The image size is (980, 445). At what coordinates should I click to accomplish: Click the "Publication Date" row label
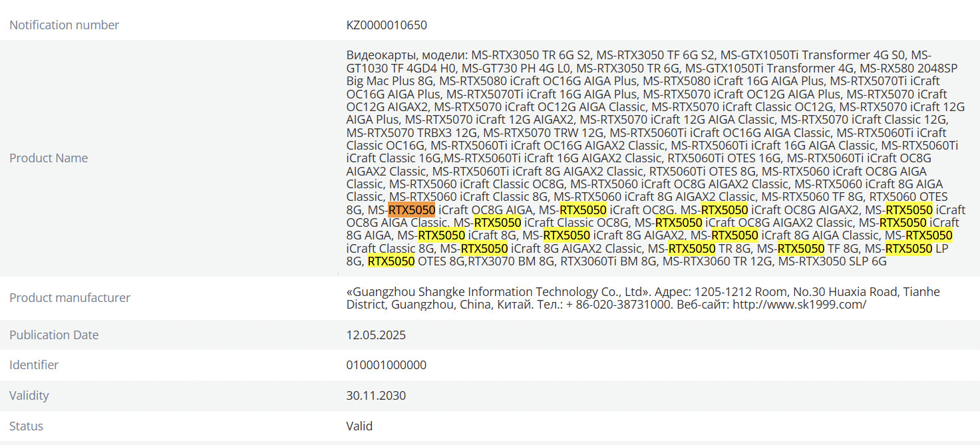click(54, 335)
